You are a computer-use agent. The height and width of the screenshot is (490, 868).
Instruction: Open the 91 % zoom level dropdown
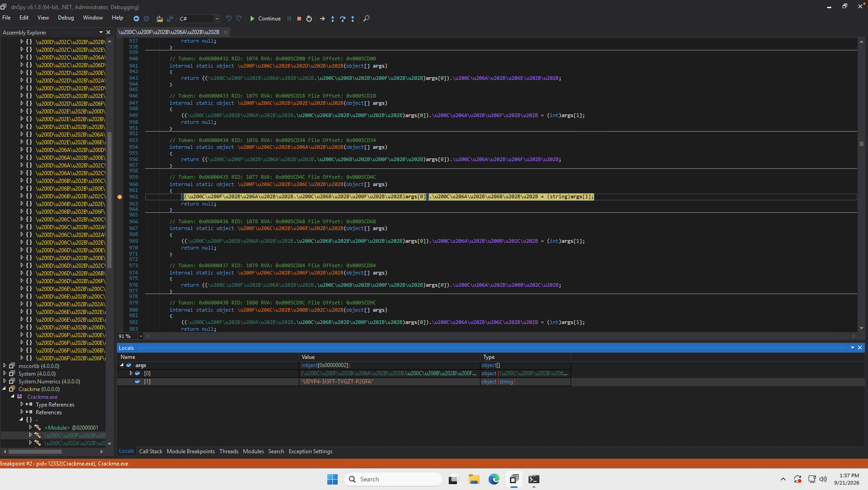click(x=141, y=336)
